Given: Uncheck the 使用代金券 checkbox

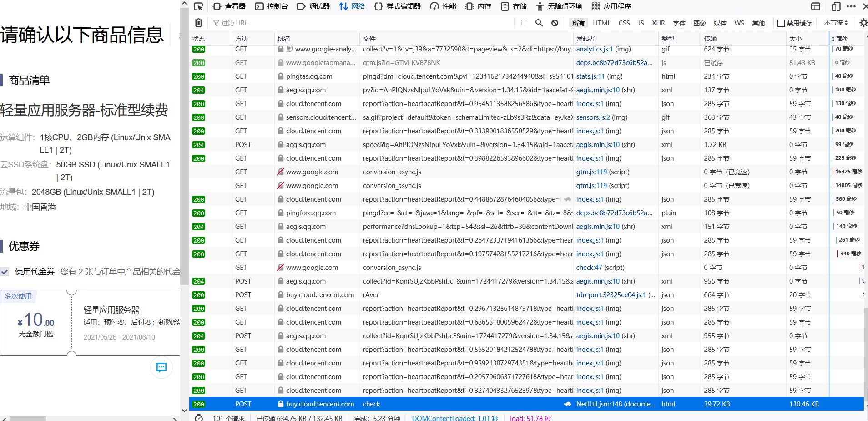Looking at the screenshot, I should pos(5,272).
